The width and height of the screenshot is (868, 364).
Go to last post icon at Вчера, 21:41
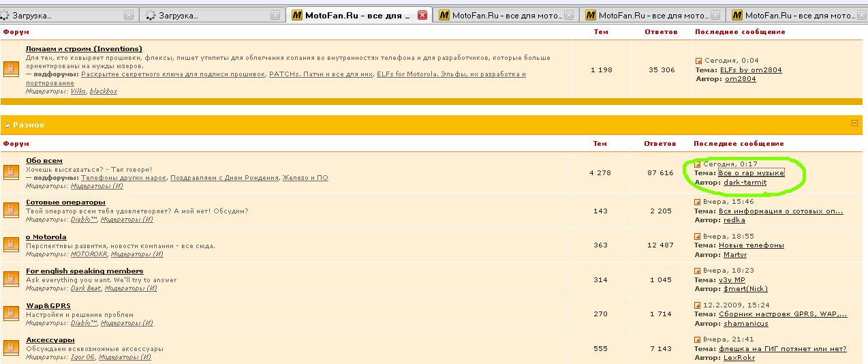(x=698, y=339)
